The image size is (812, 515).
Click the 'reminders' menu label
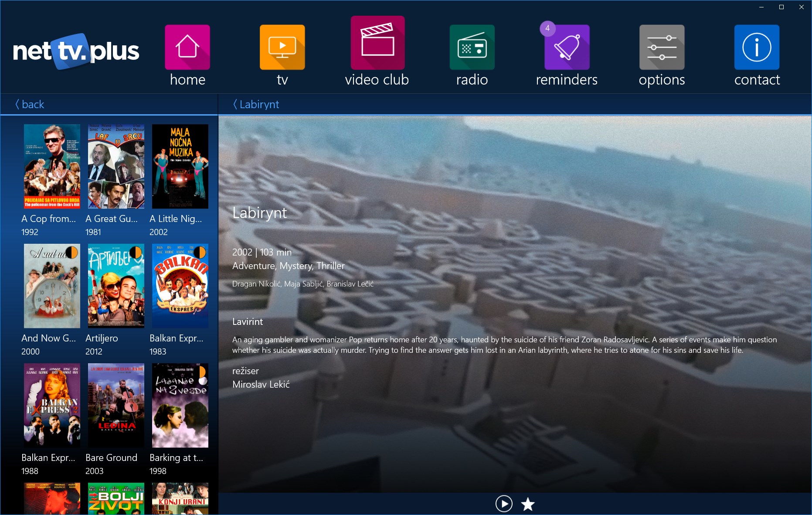click(x=567, y=80)
